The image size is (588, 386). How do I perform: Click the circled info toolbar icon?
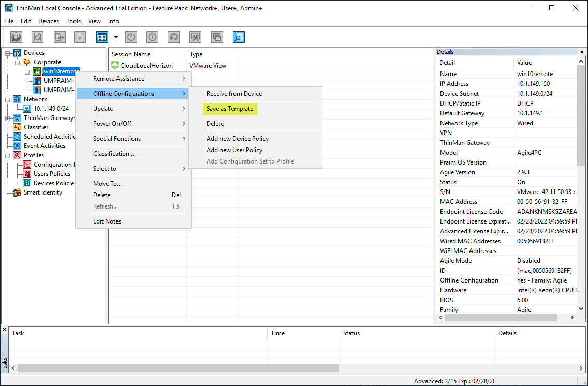[152, 37]
